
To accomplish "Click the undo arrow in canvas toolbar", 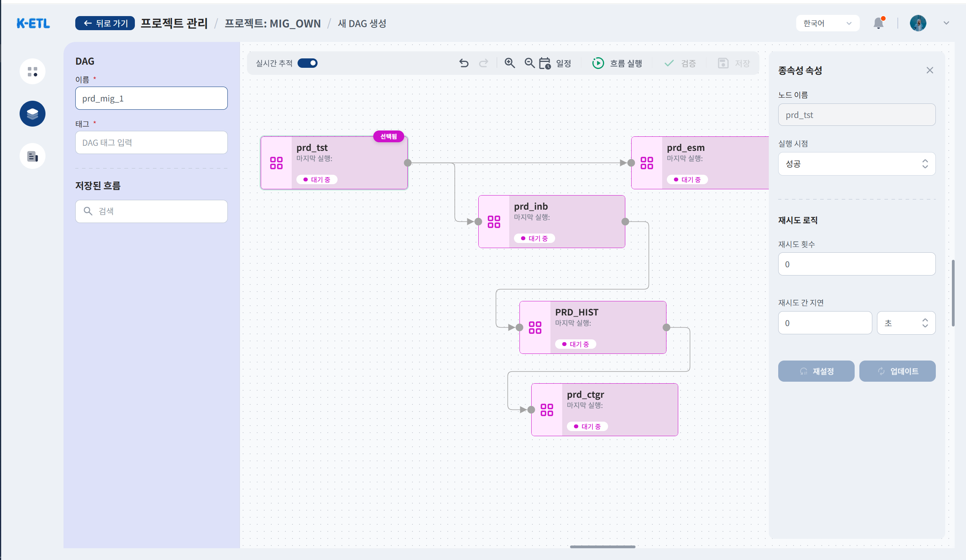I will pos(464,63).
